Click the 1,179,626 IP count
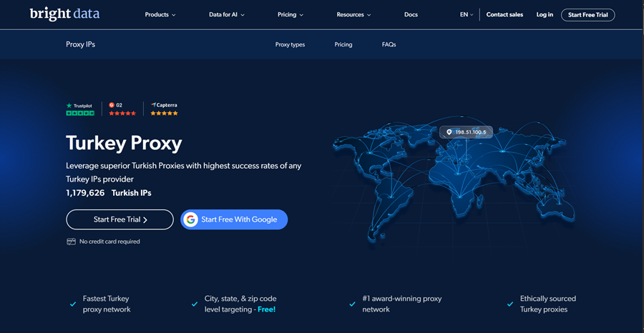The image size is (644, 333). pyautogui.click(x=85, y=193)
